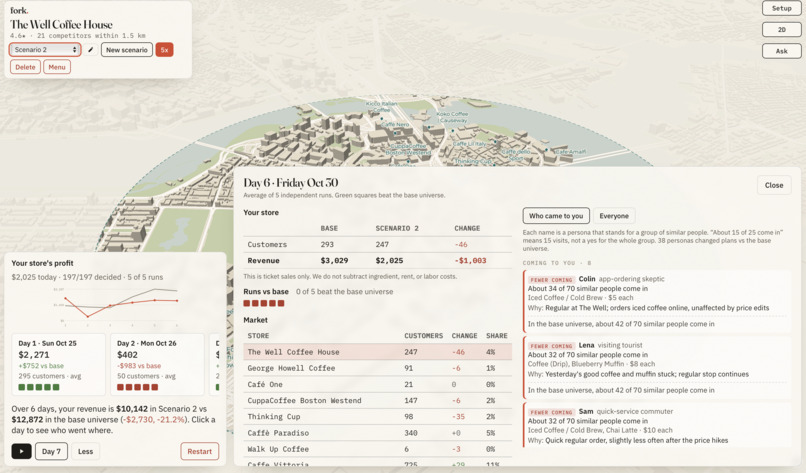
Task: Open Colin app-ordering skeptic persona card
Action: (x=656, y=301)
